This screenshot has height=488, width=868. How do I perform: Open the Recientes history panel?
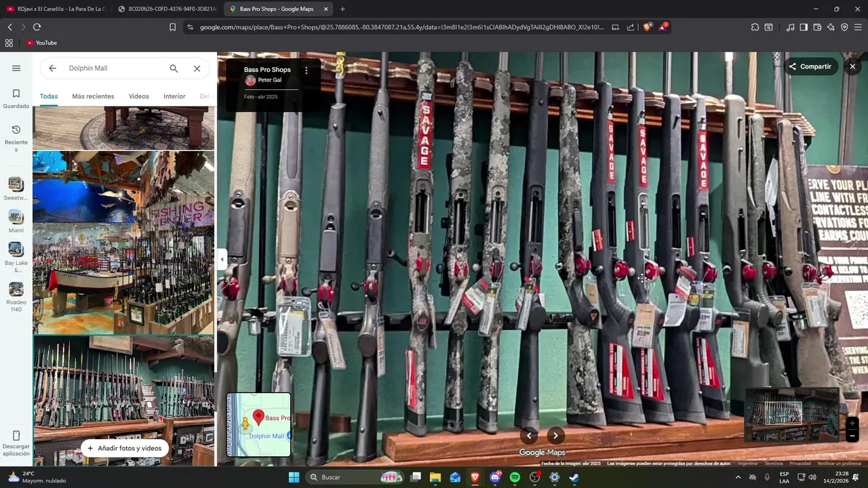(x=16, y=138)
